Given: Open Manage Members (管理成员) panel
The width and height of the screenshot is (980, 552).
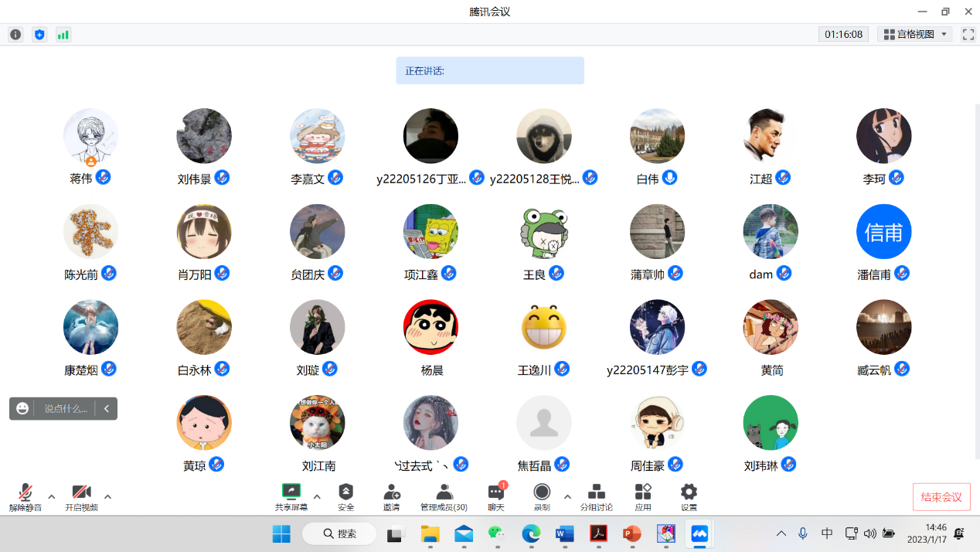Looking at the screenshot, I should [444, 496].
